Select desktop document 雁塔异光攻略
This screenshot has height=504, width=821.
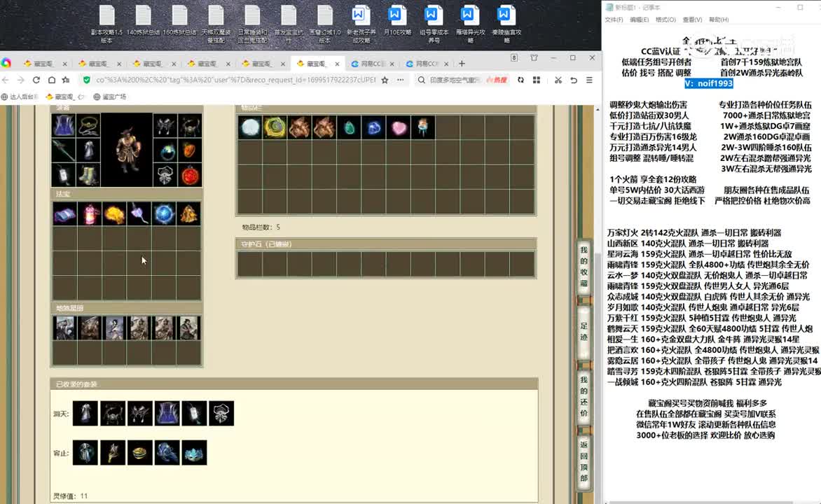coord(470,24)
